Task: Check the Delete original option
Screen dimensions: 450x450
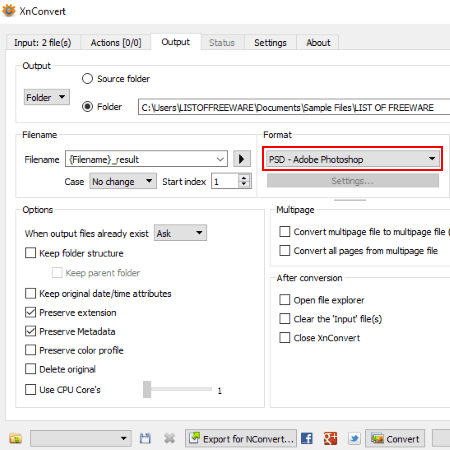Action: [x=30, y=369]
